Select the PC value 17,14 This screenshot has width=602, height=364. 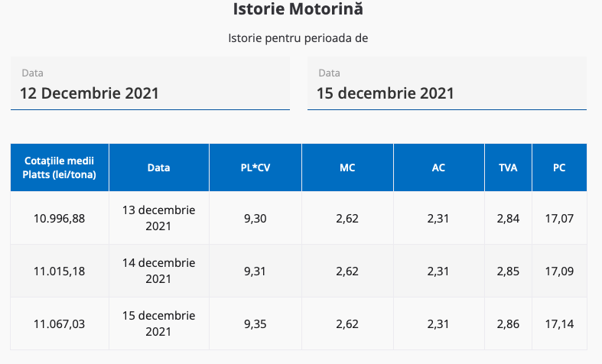[559, 323]
